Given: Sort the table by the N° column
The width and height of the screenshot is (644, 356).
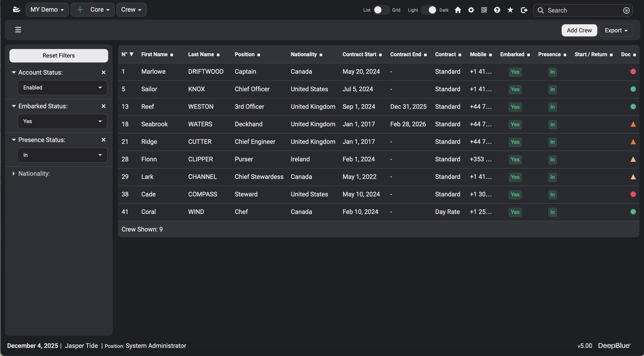Looking at the screenshot, I should 127,54.
